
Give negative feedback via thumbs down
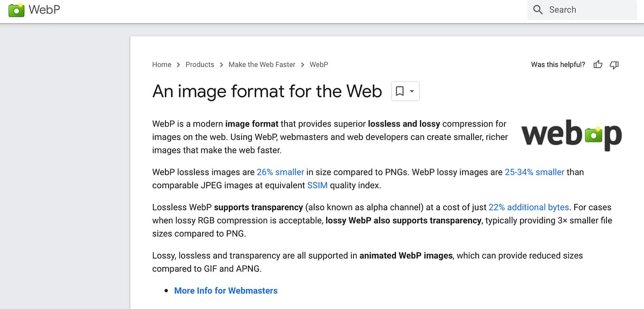pyautogui.click(x=614, y=64)
